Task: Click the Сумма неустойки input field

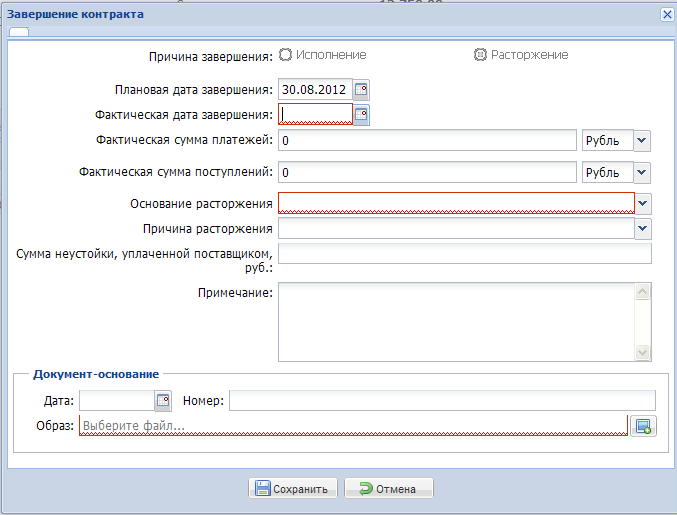Action: (x=465, y=253)
